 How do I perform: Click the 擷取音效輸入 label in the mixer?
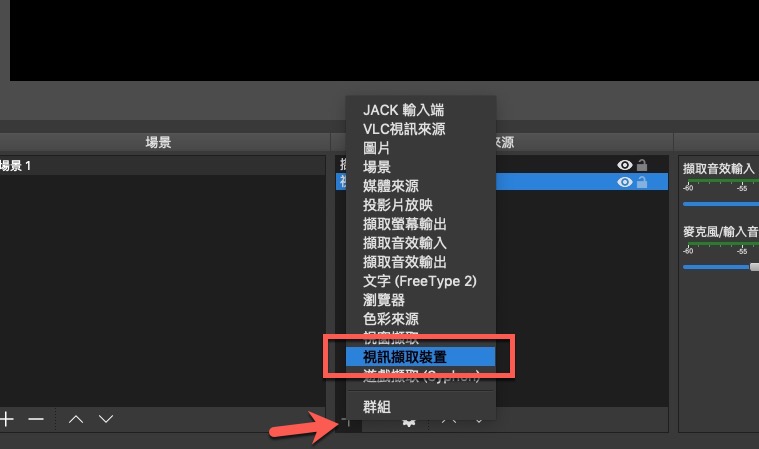coord(719,168)
